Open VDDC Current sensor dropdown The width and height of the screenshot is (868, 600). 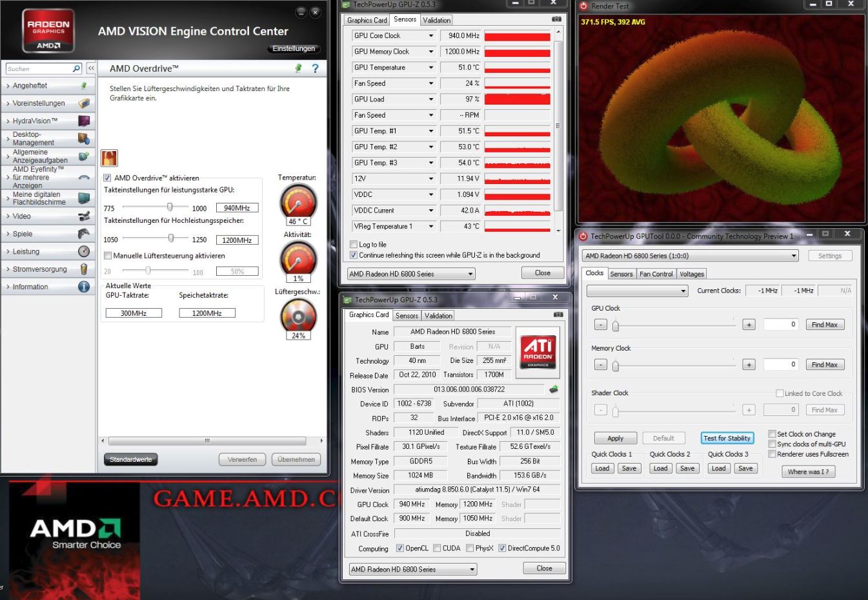(x=431, y=211)
